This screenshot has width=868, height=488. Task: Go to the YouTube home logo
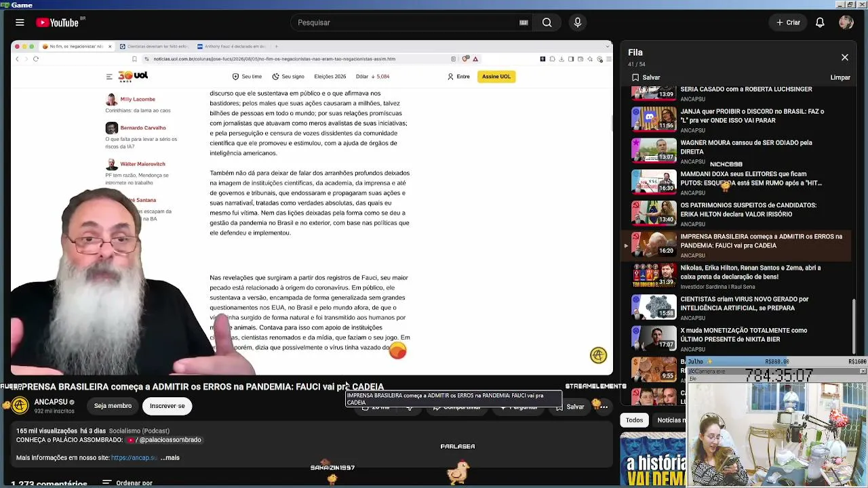[58, 22]
